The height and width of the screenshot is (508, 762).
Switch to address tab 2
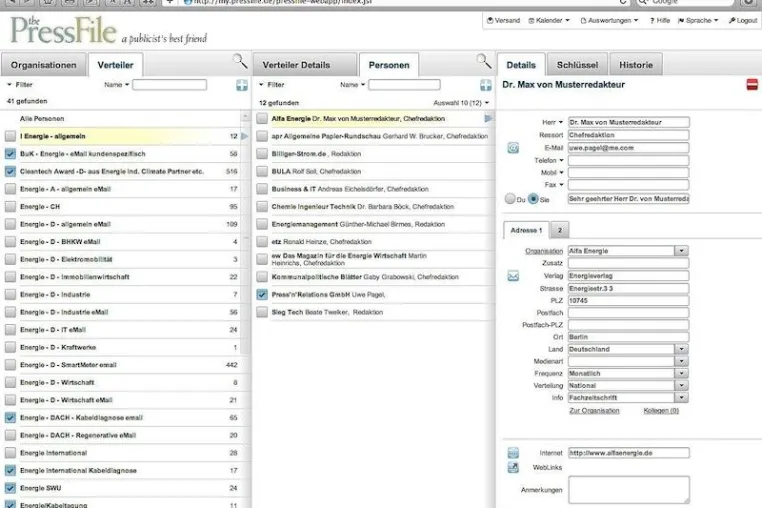(x=559, y=230)
